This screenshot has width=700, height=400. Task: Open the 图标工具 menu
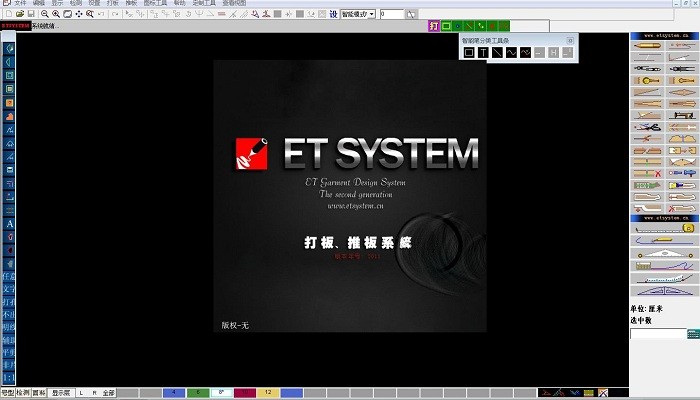coord(155,3)
